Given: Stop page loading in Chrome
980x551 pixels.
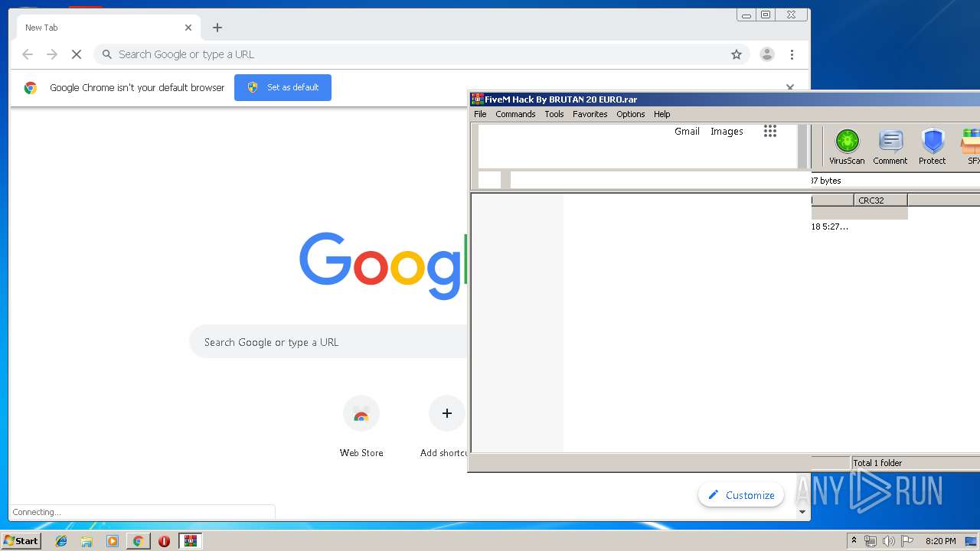Looking at the screenshot, I should point(77,54).
